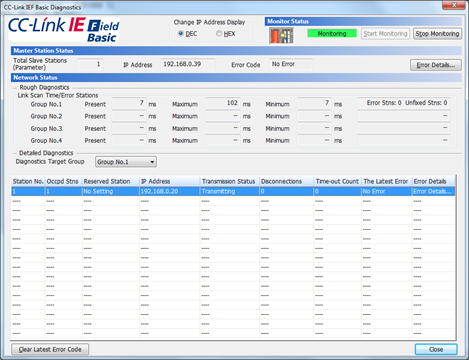Open master station Error Details button
Viewport: 469px width, 360px height.
pyautogui.click(x=436, y=65)
